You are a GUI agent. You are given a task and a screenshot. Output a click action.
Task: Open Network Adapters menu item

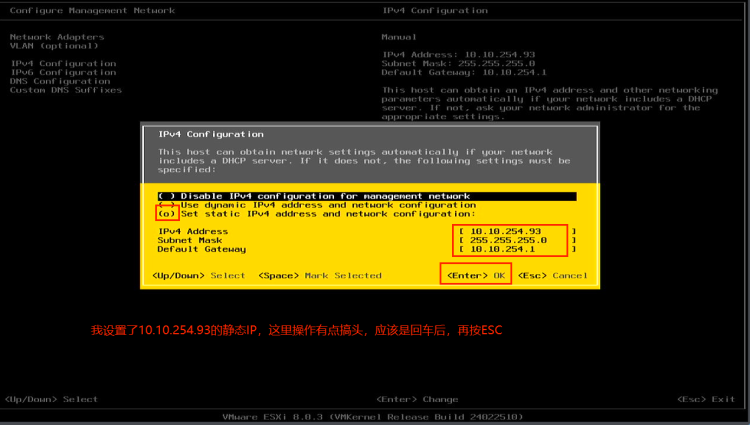click(57, 37)
